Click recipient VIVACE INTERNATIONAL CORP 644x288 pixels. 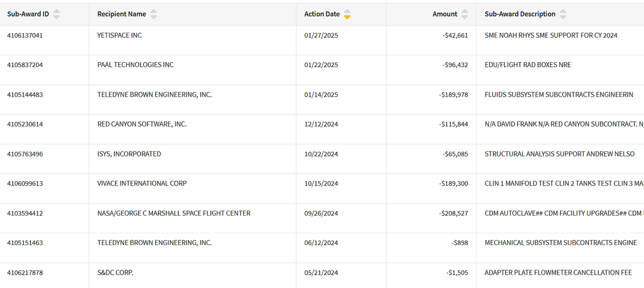(x=142, y=183)
